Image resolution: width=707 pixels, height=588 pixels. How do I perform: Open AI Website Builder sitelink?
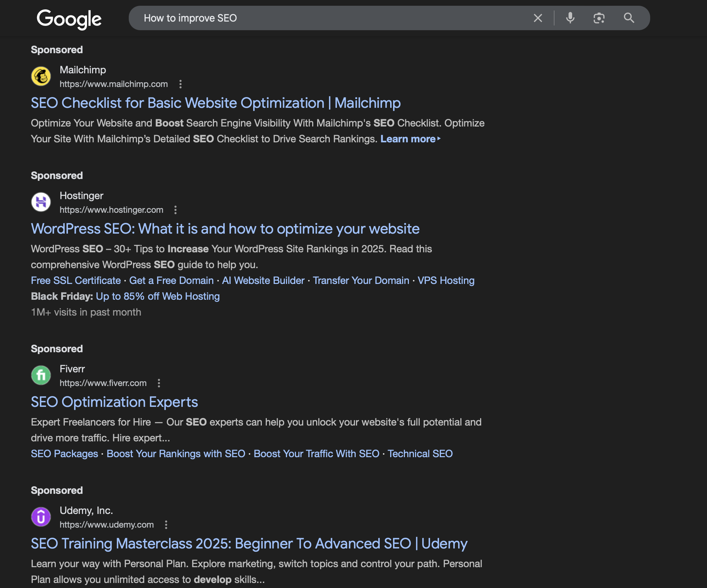(263, 280)
